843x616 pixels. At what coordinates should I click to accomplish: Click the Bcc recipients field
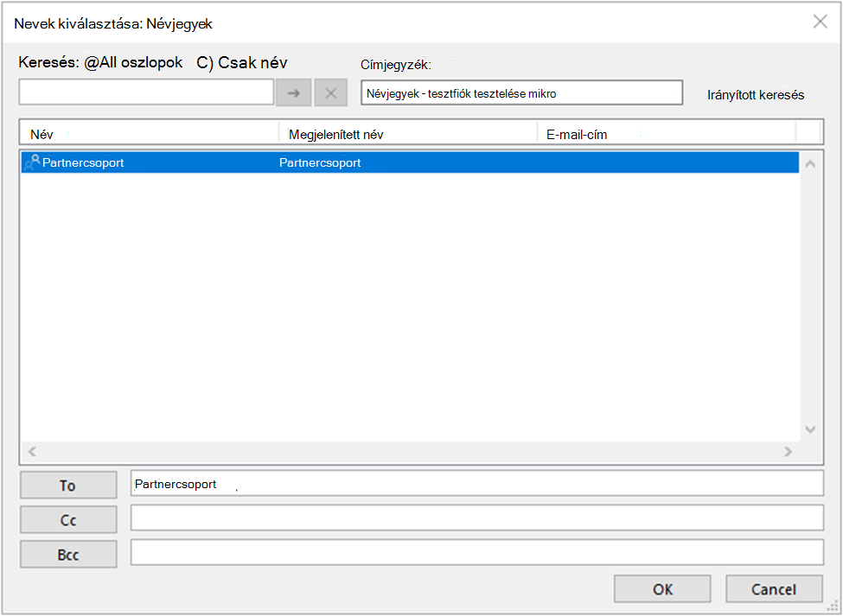click(477, 552)
